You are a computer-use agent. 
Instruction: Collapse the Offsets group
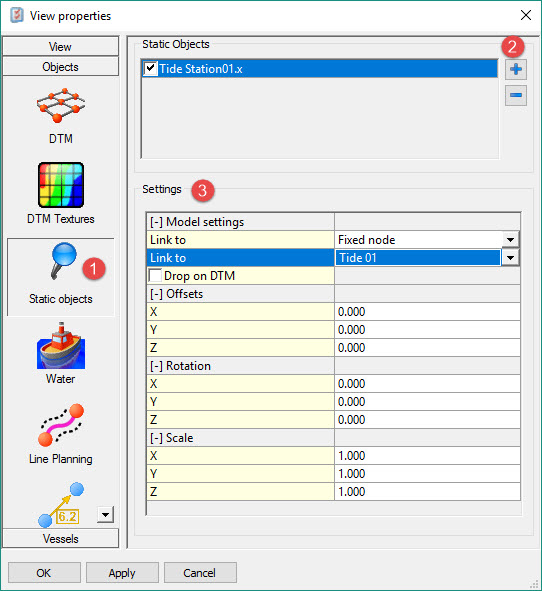tap(156, 294)
